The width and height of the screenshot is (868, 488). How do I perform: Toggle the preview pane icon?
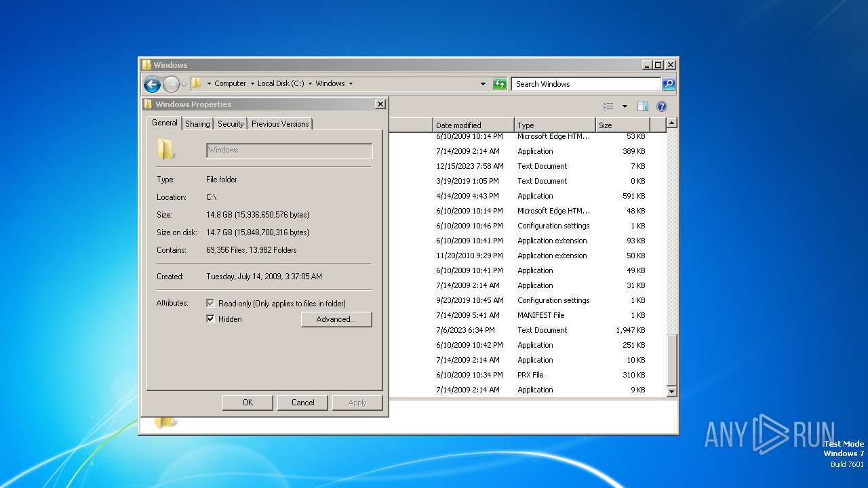click(643, 106)
